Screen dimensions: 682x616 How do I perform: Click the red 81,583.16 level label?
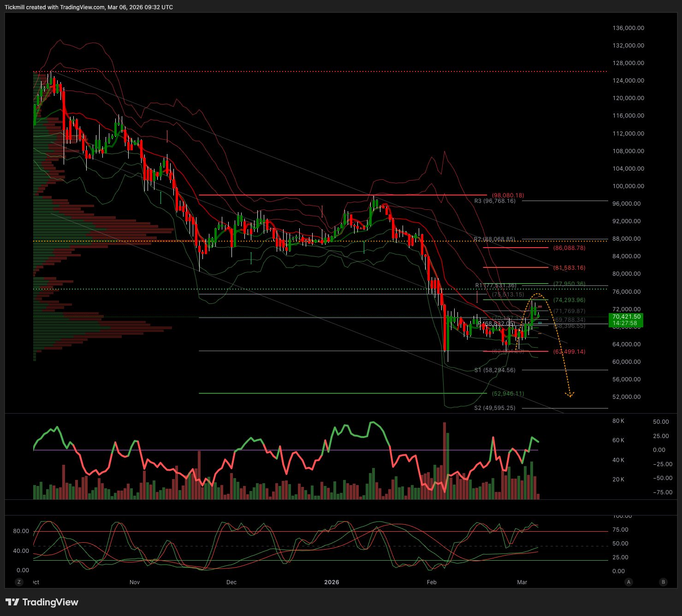tap(569, 268)
